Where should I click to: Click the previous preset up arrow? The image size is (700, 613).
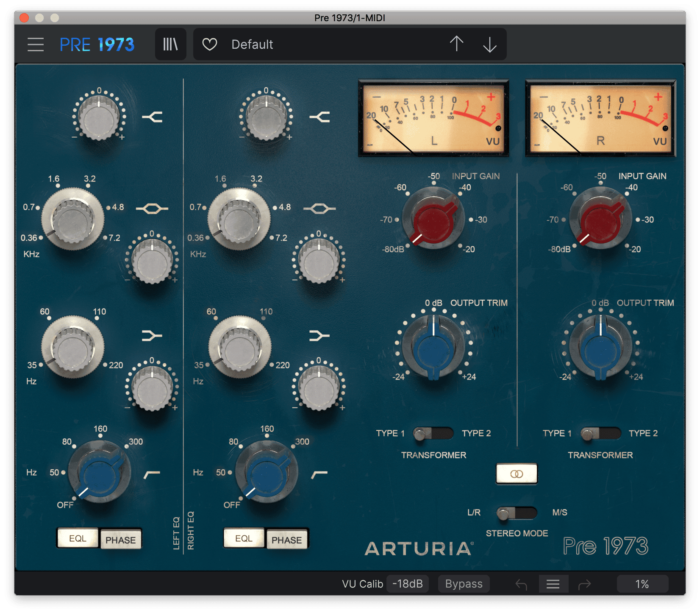(x=456, y=44)
